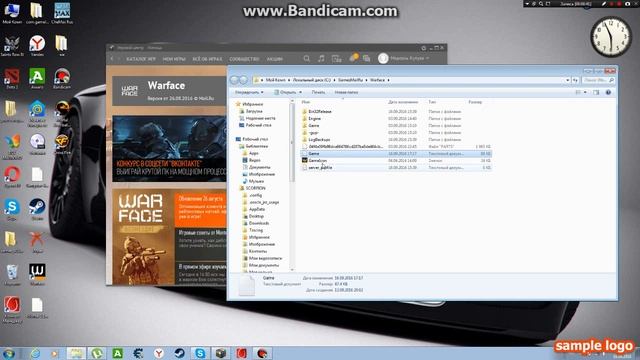Click the Печать toolbar button

[x=318, y=92]
